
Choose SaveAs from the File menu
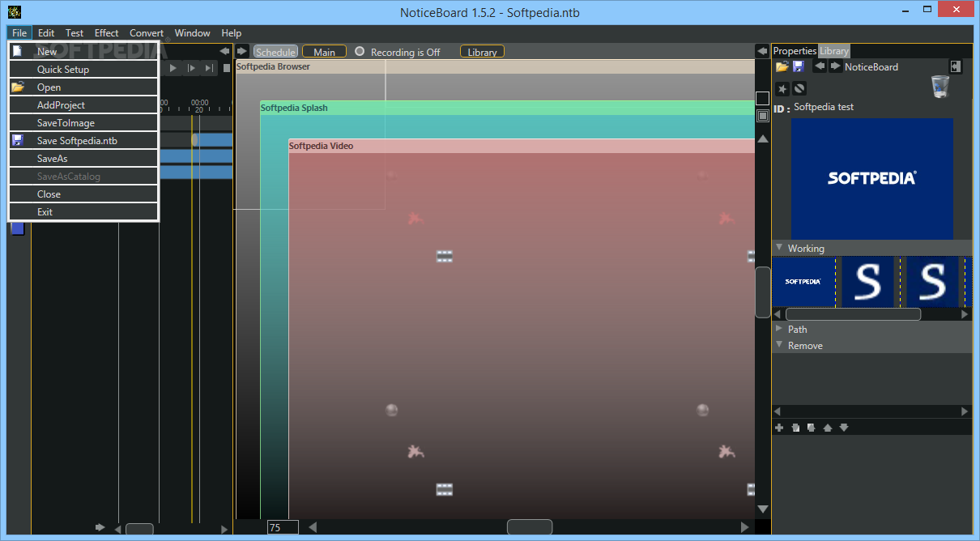pos(83,158)
